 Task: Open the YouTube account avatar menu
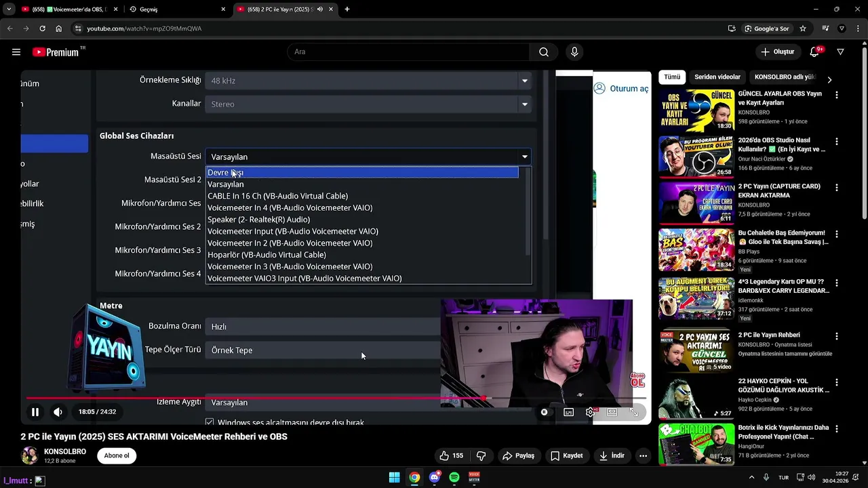point(841,52)
